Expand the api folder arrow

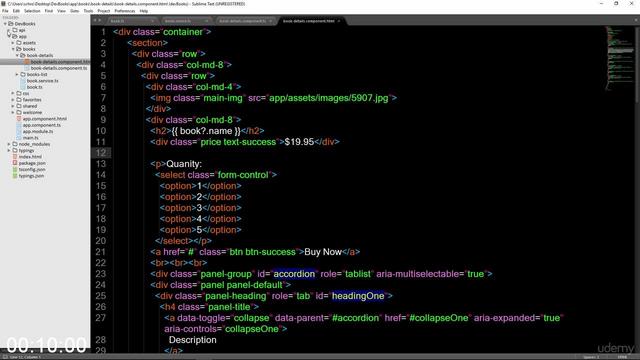(9, 30)
